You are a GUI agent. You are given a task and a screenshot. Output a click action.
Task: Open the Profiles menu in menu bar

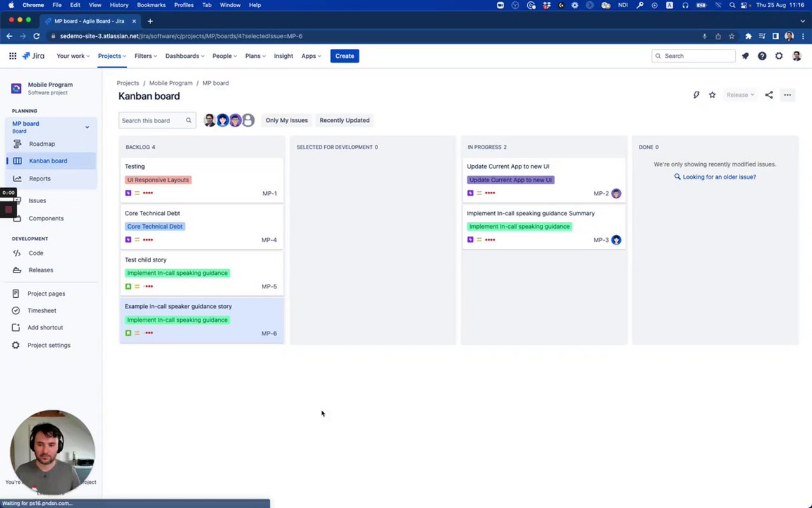(183, 5)
